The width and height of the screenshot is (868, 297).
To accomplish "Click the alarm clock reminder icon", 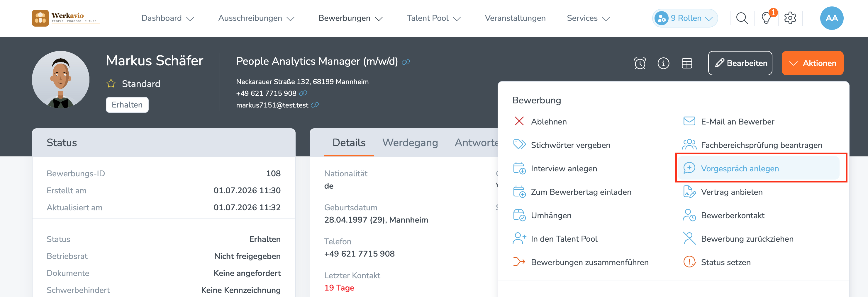I will point(640,63).
